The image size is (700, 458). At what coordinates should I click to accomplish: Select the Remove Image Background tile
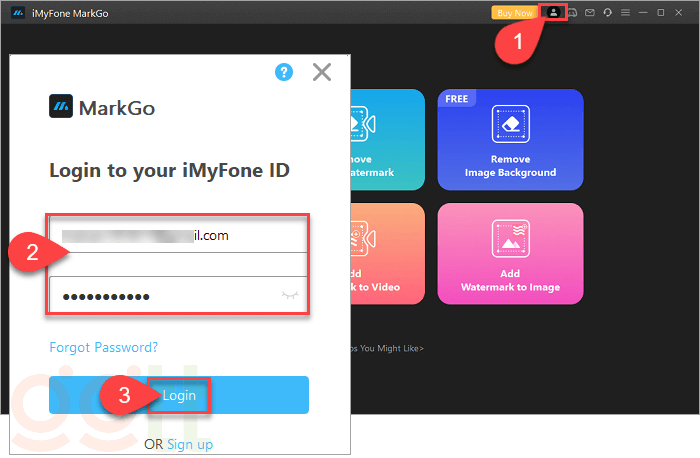tap(510, 139)
